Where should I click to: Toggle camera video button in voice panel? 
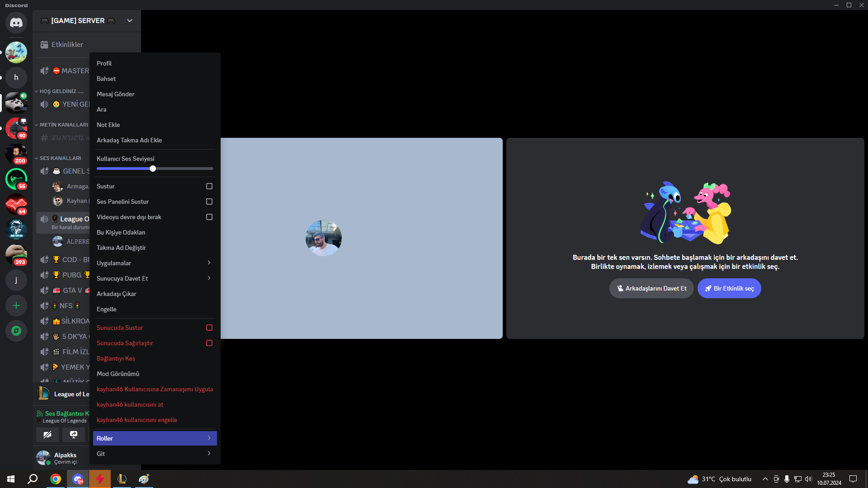[x=47, y=435]
